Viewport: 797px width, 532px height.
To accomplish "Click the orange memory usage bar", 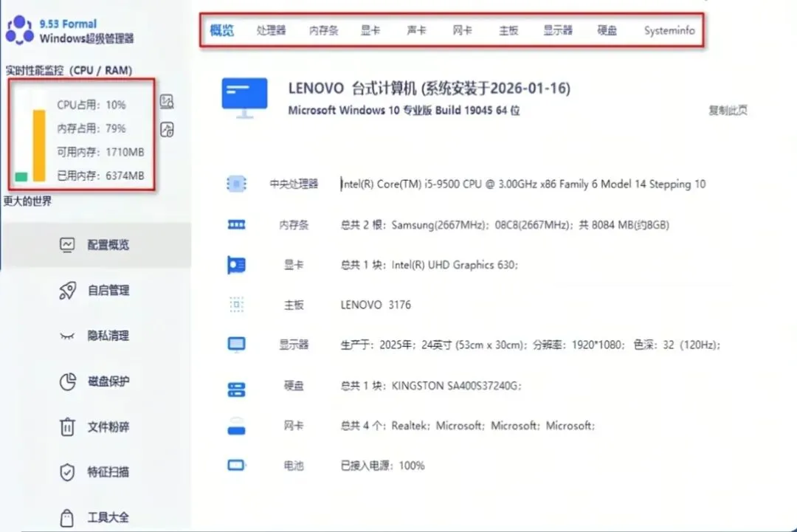I will [38, 145].
